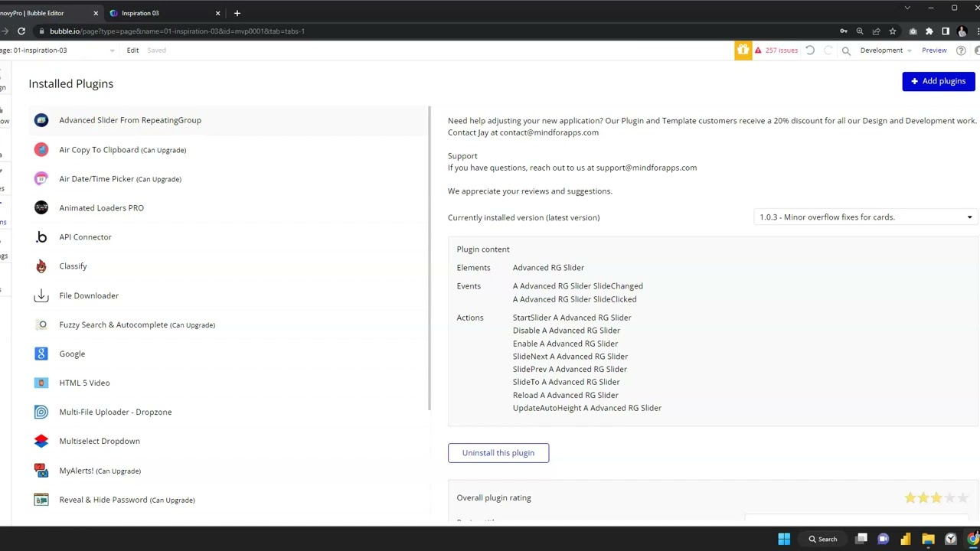Open File Explorer from the taskbar
Viewport: 980px width, 551px height.
pos(928,539)
